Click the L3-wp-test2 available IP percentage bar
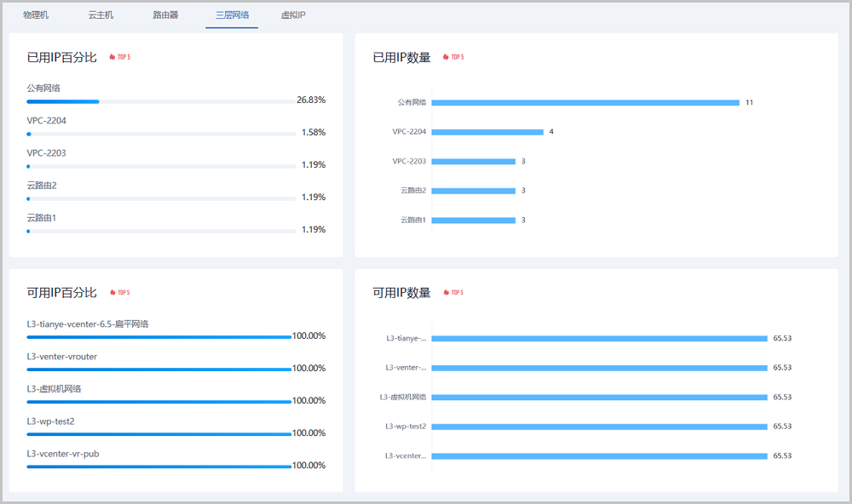The width and height of the screenshot is (852, 504). click(x=158, y=434)
